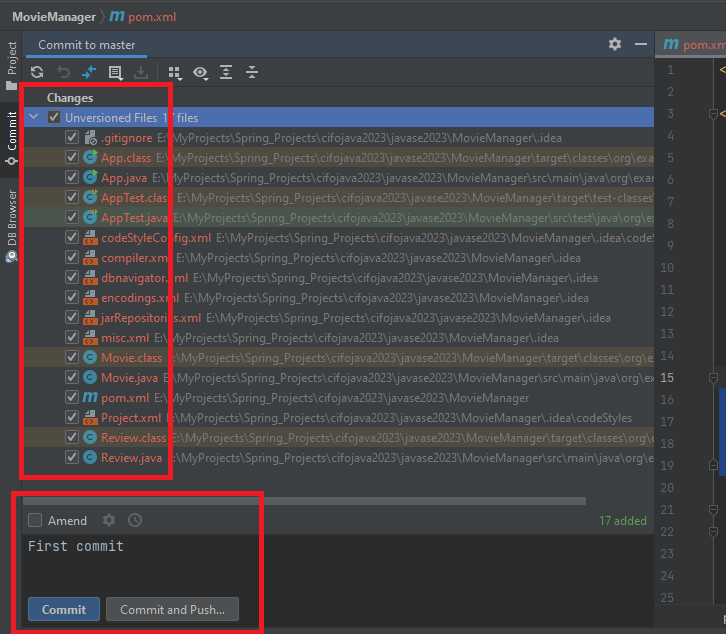Image resolution: width=726 pixels, height=634 pixels.
Task: Click the Show Diff blue arrows icon
Action: (x=88, y=72)
